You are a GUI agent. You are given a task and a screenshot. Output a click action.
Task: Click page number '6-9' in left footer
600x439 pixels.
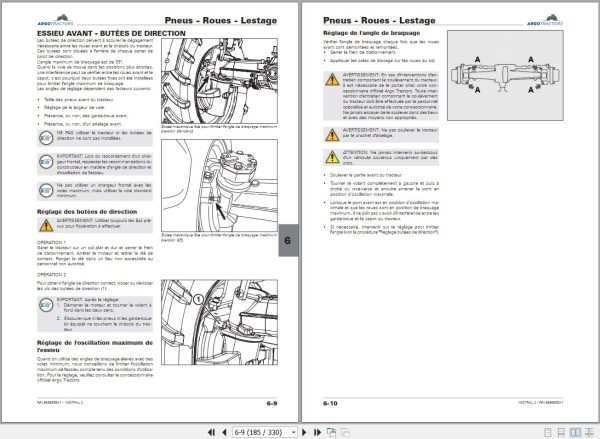[272, 403]
